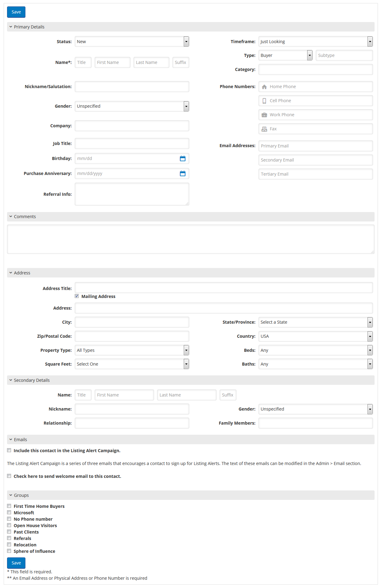Tick First Time Home Buyers group
Viewport: 381px width, 588px height.
tap(9, 506)
